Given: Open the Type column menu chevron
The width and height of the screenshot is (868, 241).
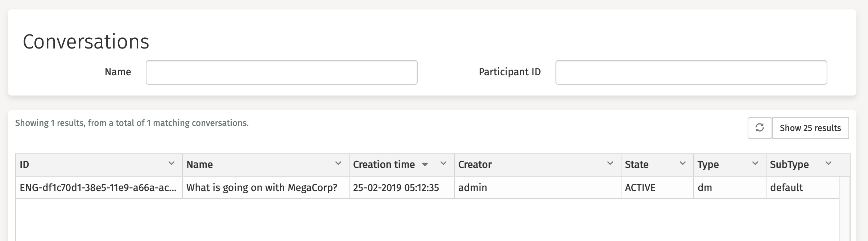Looking at the screenshot, I should tap(755, 164).
